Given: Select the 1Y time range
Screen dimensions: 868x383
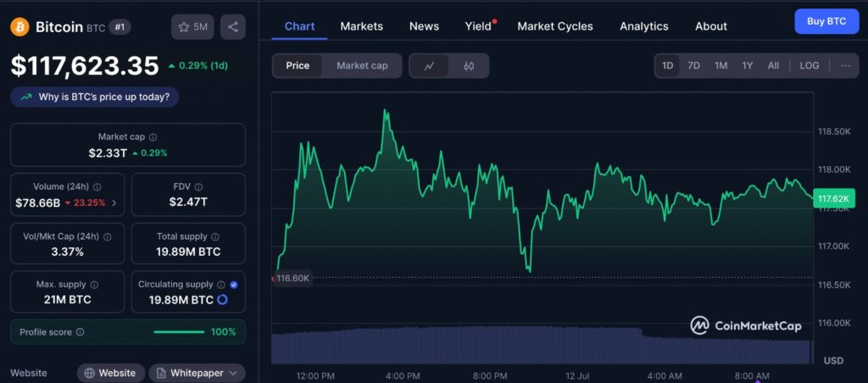Looking at the screenshot, I should 748,65.
